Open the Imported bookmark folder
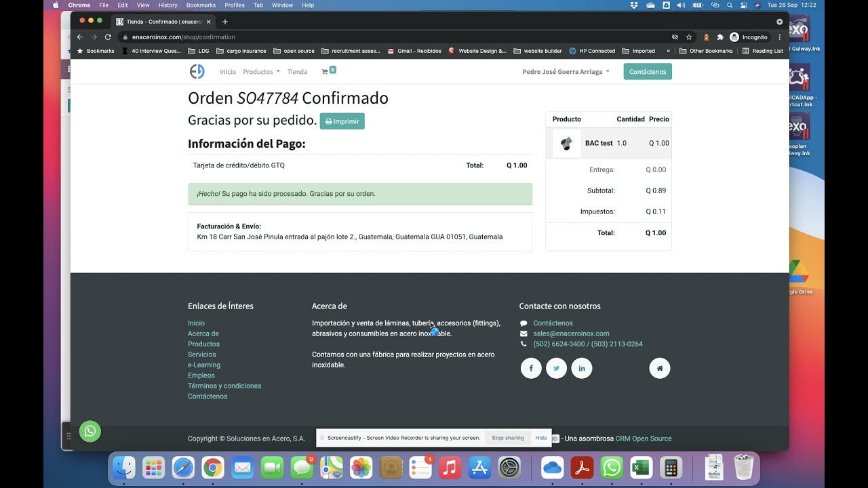Screen dimensions: 868x488 [x=639, y=51]
